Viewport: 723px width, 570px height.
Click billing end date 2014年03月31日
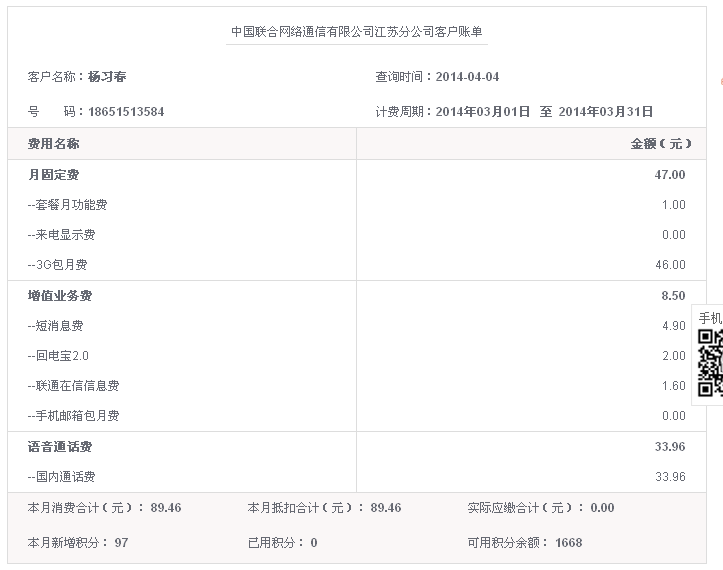point(606,112)
